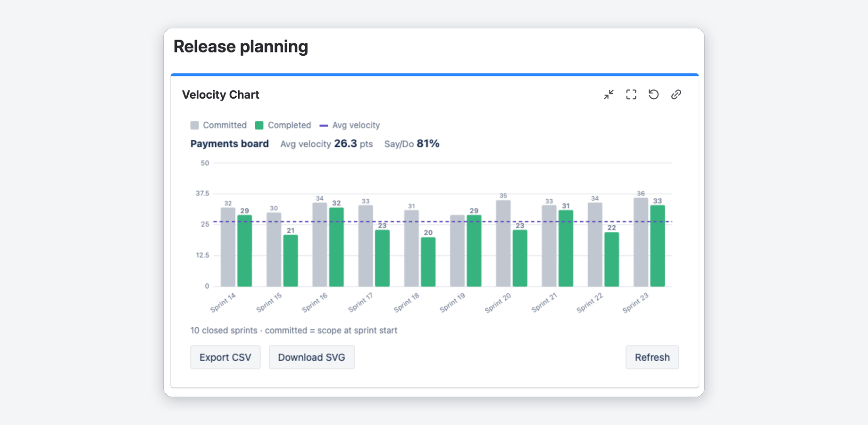Select the Sprint 22 committed bar (34)

tap(595, 245)
